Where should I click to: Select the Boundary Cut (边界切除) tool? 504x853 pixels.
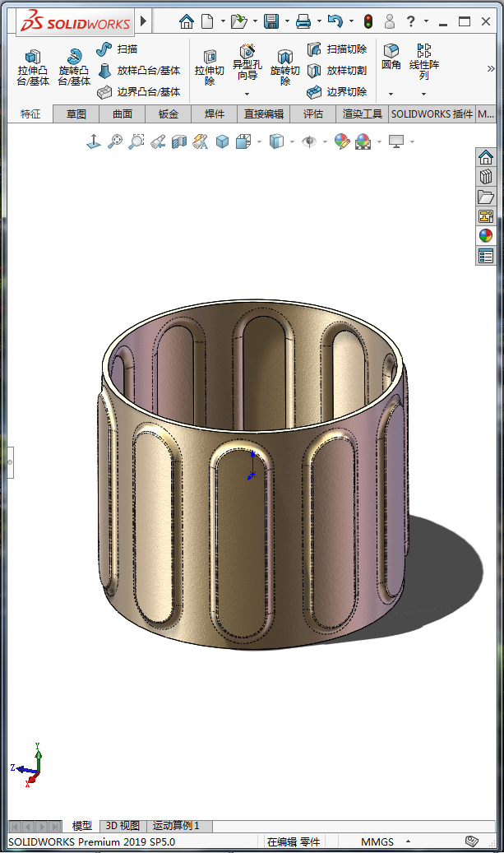coord(337,92)
